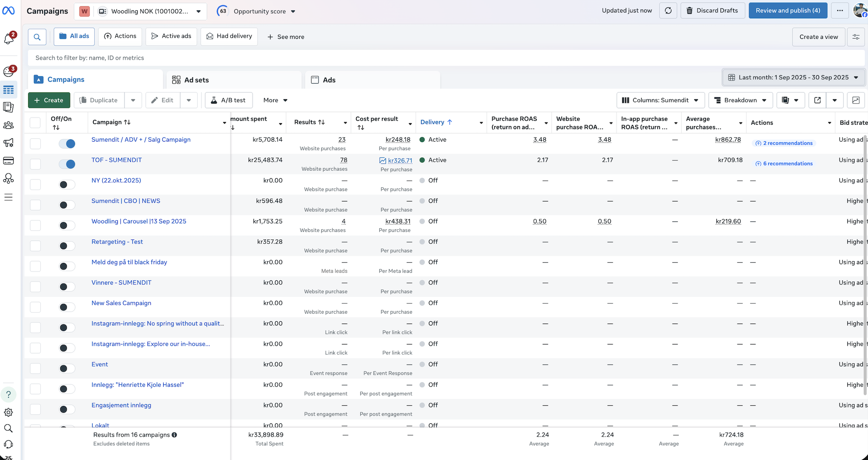Switch to the Ads tab
This screenshot has width=868, height=460.
pyautogui.click(x=329, y=80)
